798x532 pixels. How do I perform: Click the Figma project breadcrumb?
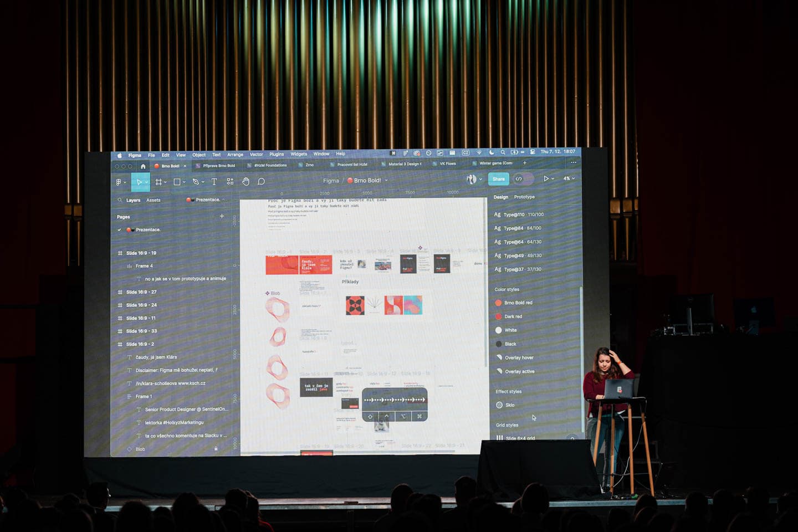point(331,181)
